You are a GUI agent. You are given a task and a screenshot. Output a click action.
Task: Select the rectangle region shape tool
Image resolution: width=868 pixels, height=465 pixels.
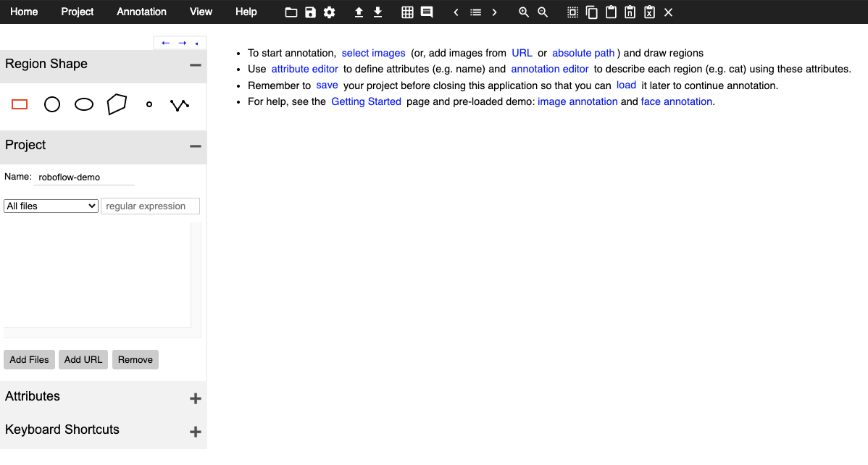19,104
